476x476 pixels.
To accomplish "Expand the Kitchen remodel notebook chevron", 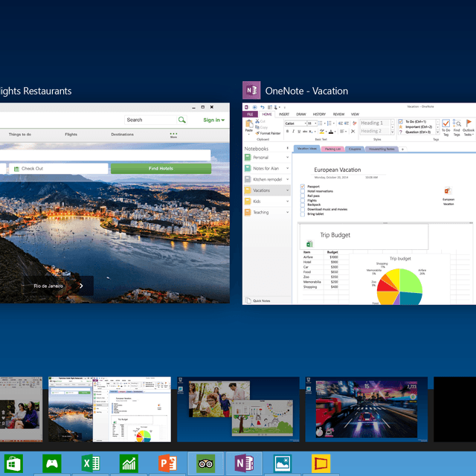I will tap(287, 179).
